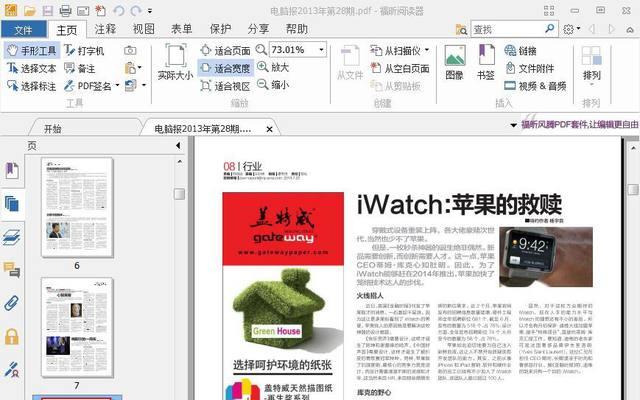Switch to the 开始 document tab
Screen dimensions: 640x400
[x=53, y=129]
